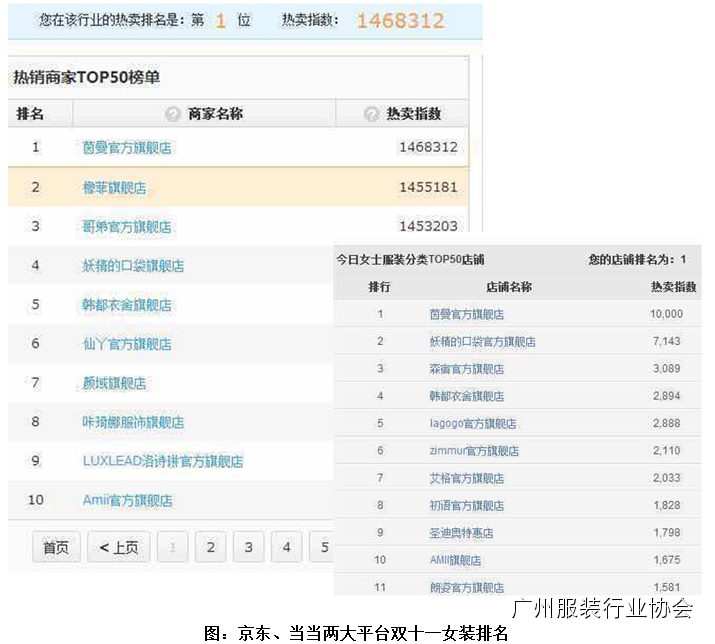Click the 热销商家TOP50榜单 title
715x644 pixels.
click(x=87, y=77)
